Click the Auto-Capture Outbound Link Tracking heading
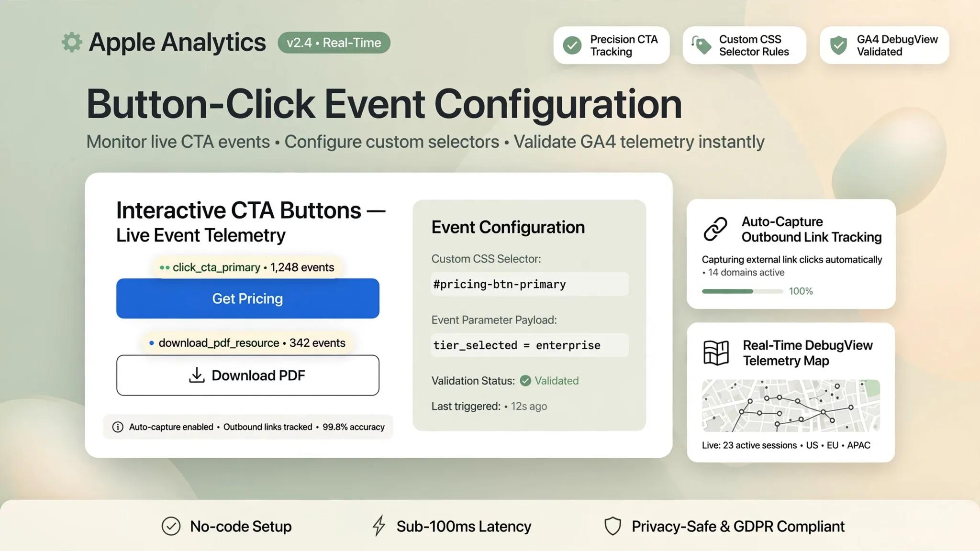Screen dimensions: 980x551 812,230
